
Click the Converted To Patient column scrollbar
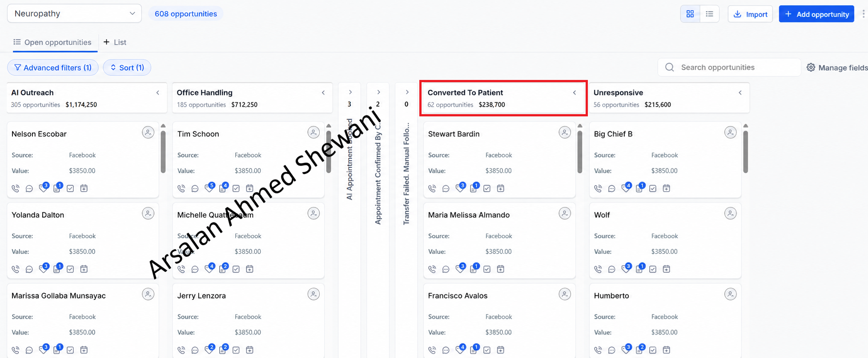(x=580, y=151)
